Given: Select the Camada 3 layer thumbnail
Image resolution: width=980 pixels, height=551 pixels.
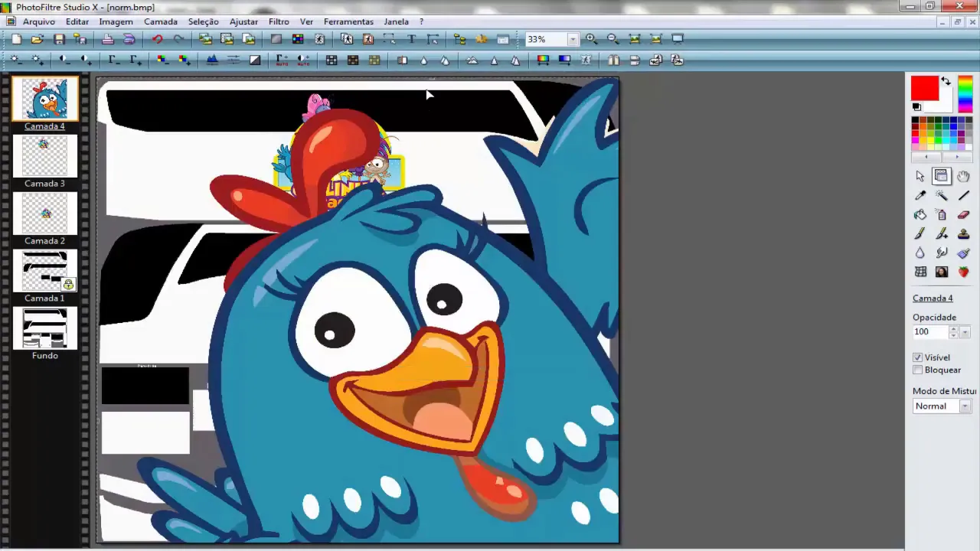Looking at the screenshot, I should (44, 156).
